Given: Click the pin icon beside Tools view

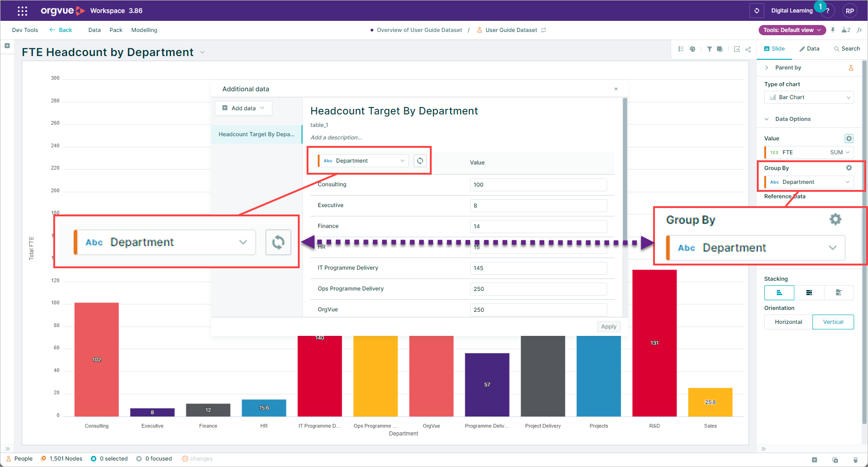Looking at the screenshot, I should pyautogui.click(x=833, y=30).
